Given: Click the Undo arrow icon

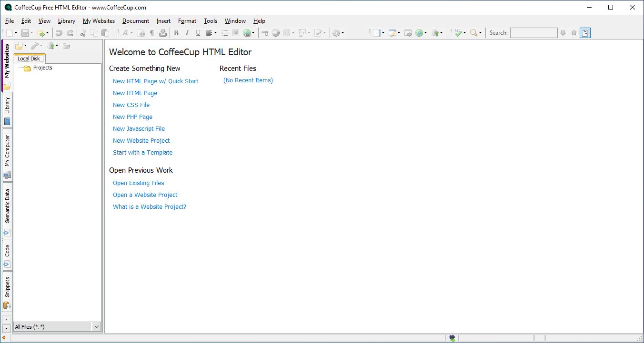Looking at the screenshot, I should pos(59,33).
